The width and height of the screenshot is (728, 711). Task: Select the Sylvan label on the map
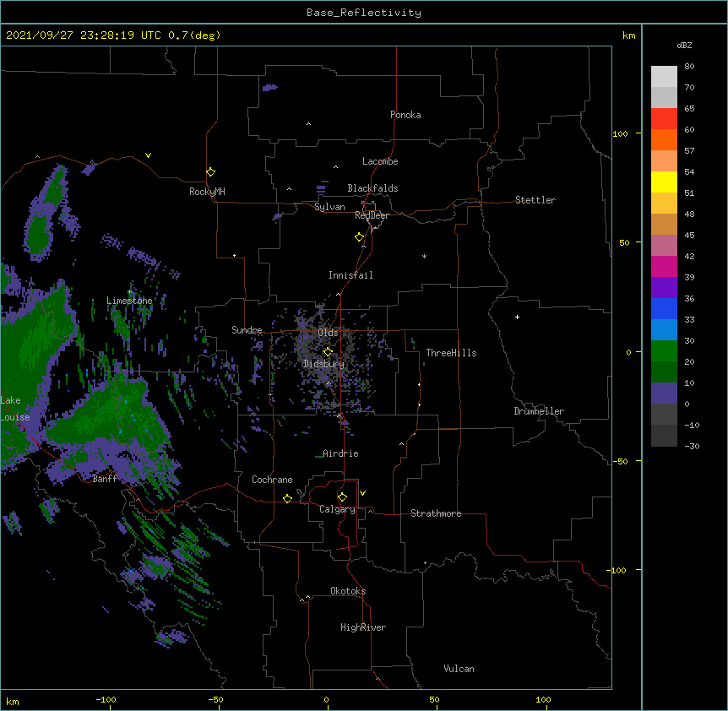click(329, 207)
